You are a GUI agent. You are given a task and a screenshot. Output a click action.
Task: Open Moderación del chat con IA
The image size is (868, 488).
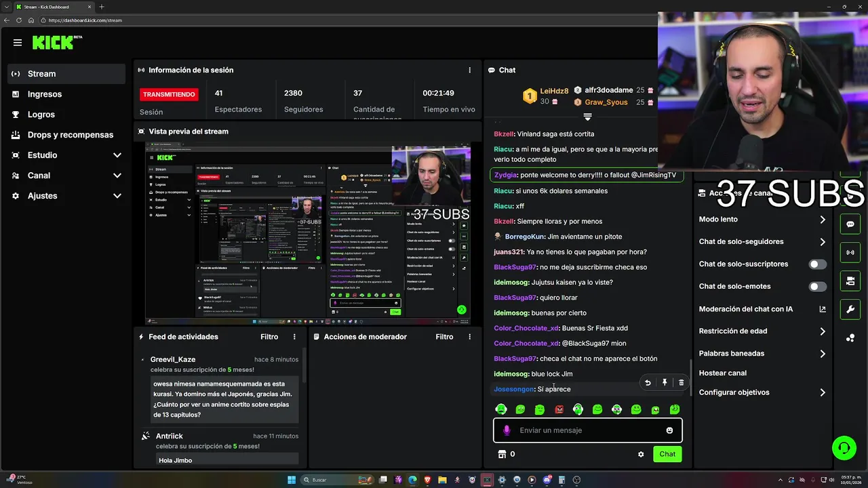click(x=762, y=309)
